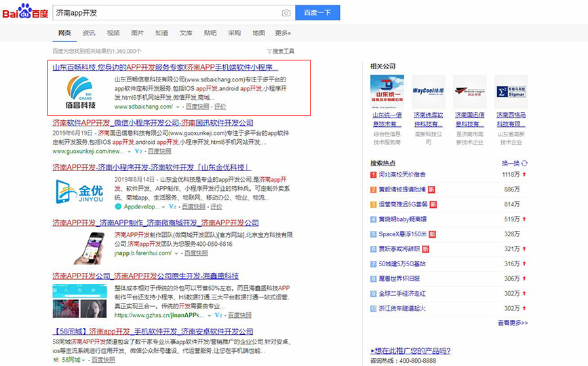Go to the 文库 tab
The height and width of the screenshot is (366, 588).
186,33
